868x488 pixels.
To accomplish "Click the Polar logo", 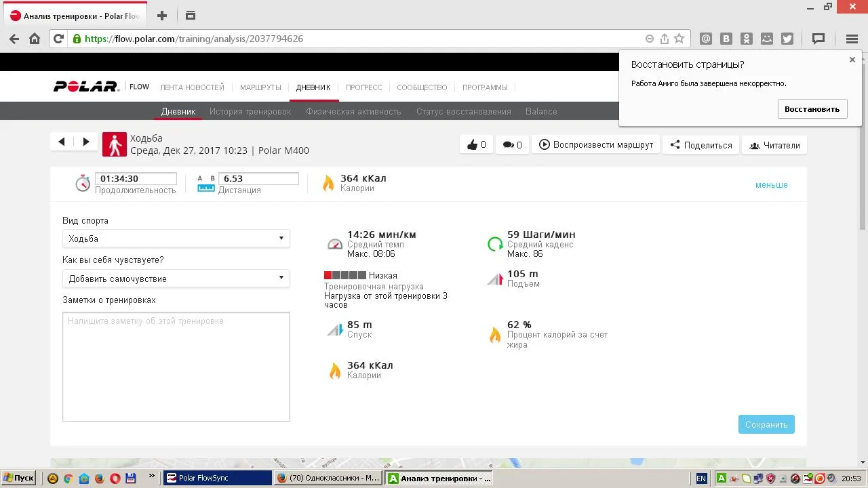I will point(87,87).
